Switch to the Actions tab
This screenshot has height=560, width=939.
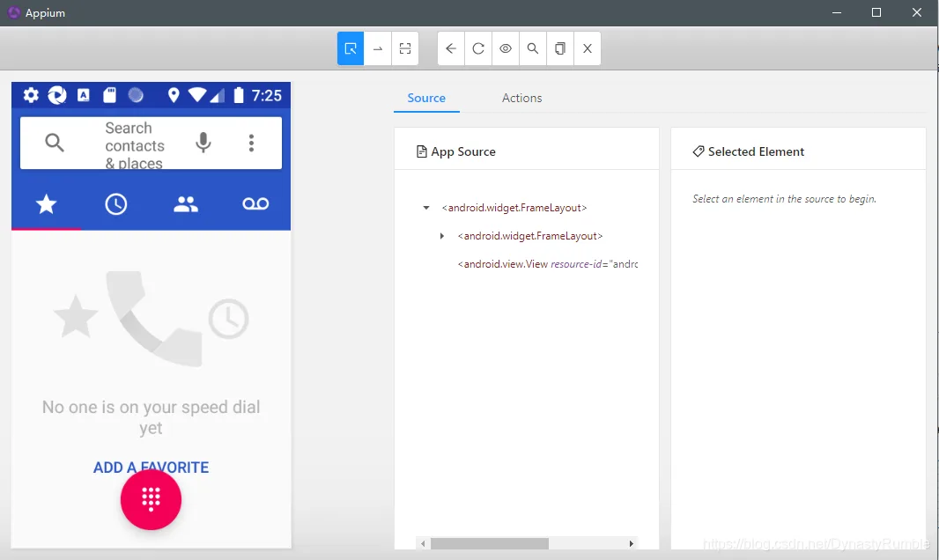tap(521, 98)
